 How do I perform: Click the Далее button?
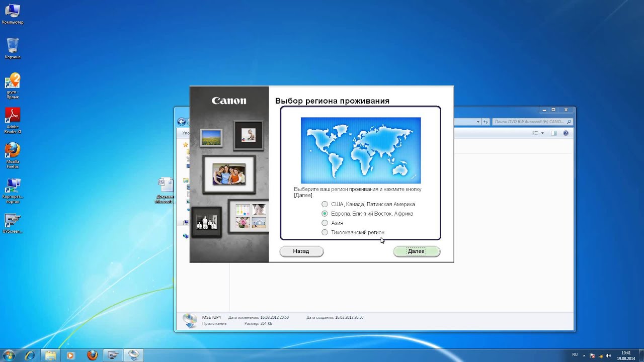[x=417, y=251]
